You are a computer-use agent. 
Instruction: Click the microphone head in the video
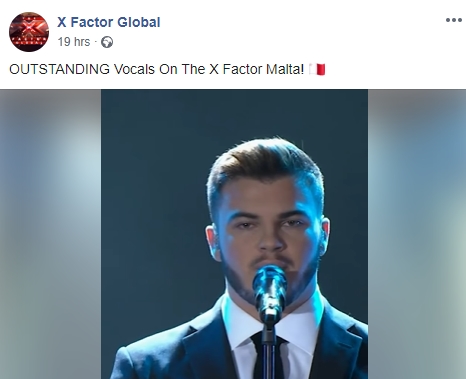269,285
